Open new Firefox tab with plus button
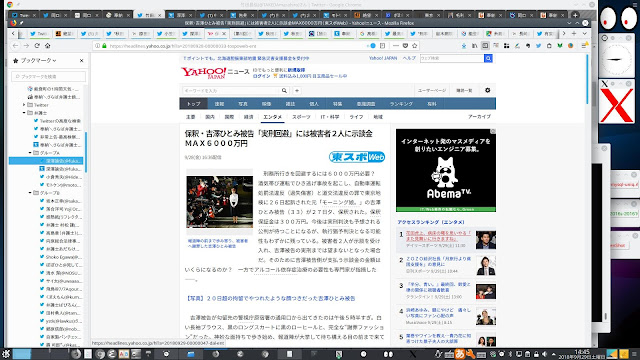Viewport: 640px width, 360px height. click(574, 33)
